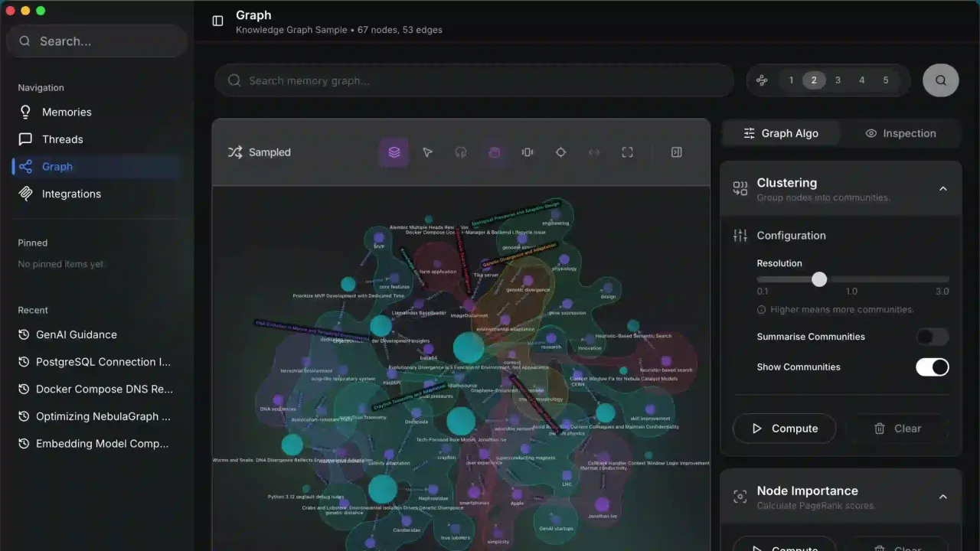Click the shuffle Sampled icon
Screen dimensions: 980x551
pyautogui.click(x=235, y=152)
